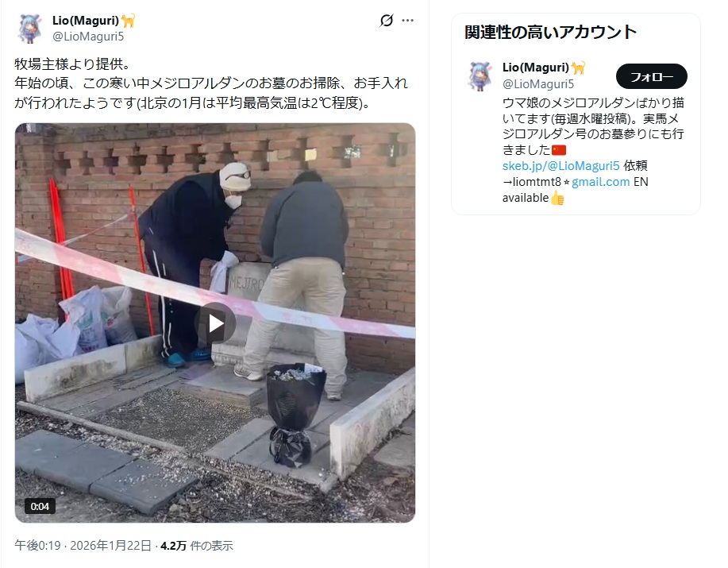Open the skeb.jp/@LioMaguri5 link
The height and width of the screenshot is (568, 728).
click(x=560, y=166)
